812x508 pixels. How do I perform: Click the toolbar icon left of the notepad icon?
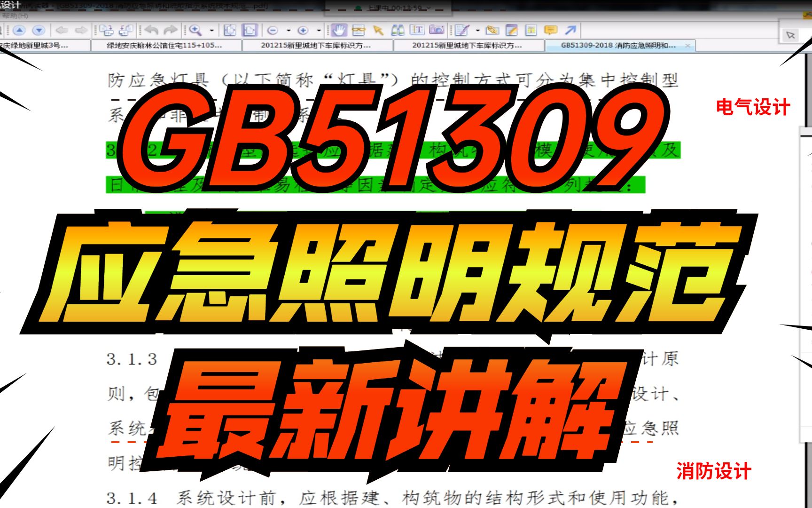[492, 31]
